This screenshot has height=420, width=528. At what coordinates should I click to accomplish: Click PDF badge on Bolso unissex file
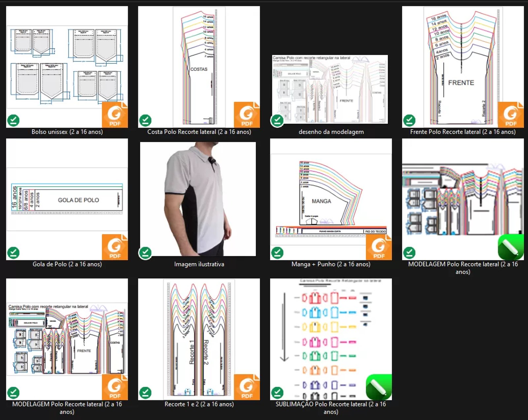(x=115, y=115)
